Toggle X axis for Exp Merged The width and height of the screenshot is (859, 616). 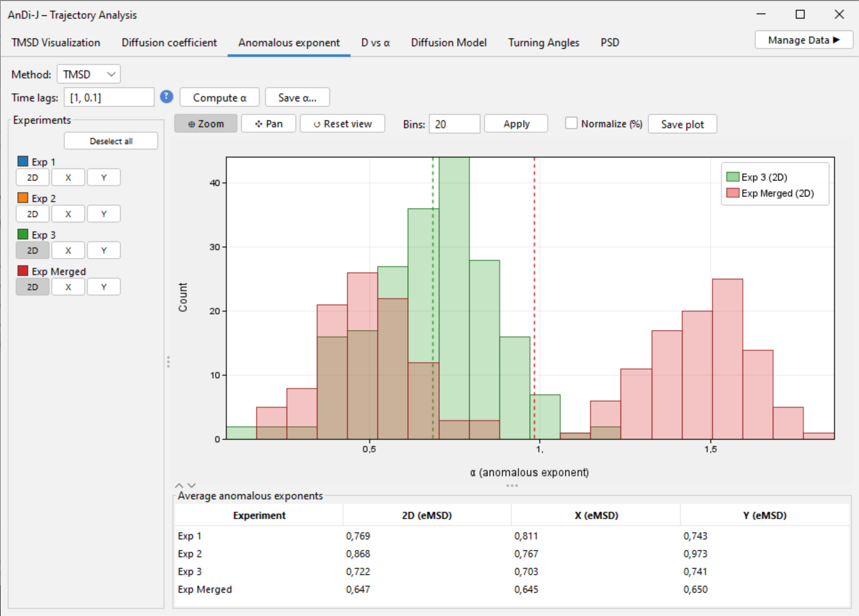point(68,287)
